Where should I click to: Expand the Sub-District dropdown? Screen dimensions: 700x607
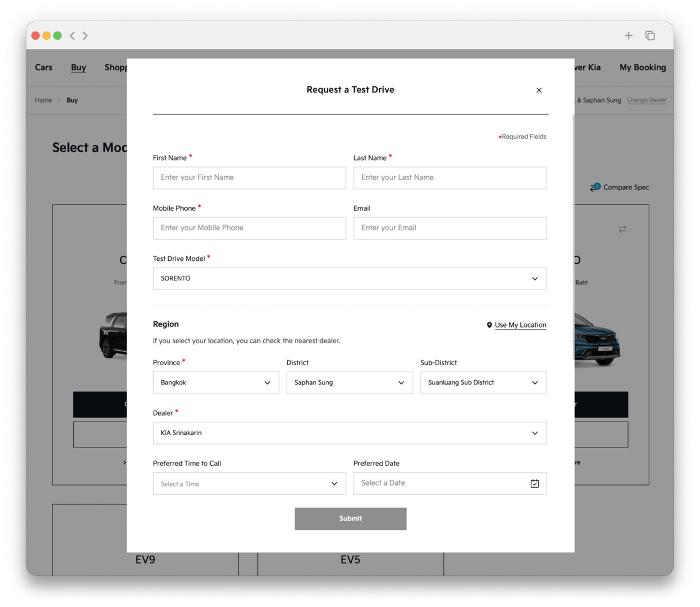483,383
